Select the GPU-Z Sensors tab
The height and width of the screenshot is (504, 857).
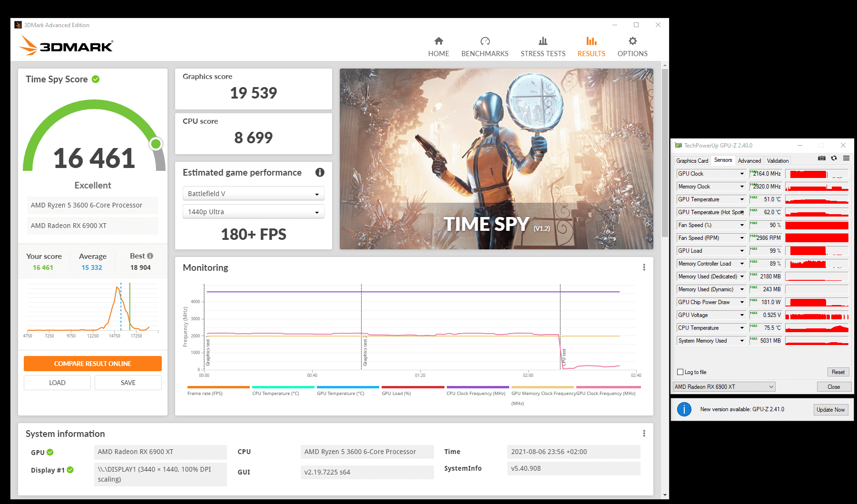(723, 160)
